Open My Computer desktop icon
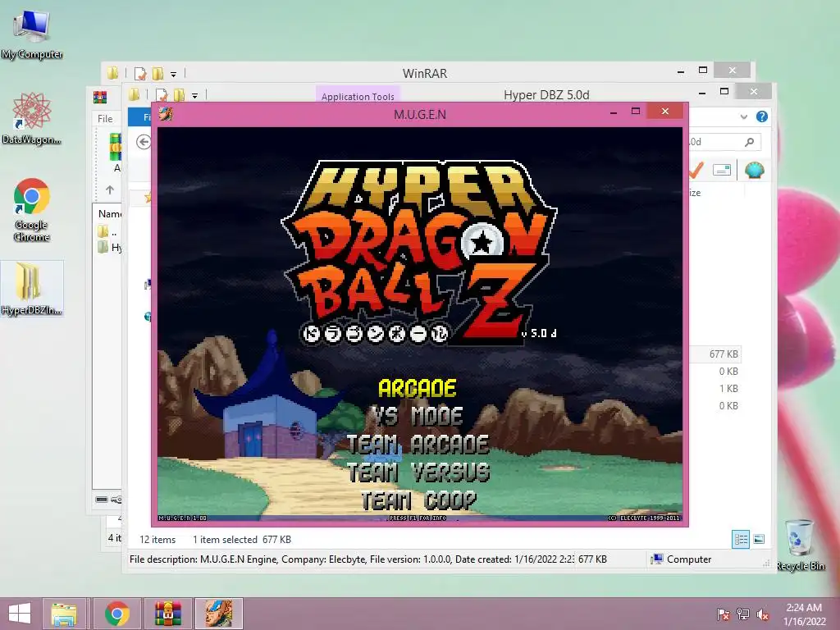The width and height of the screenshot is (840, 630). tap(32, 34)
